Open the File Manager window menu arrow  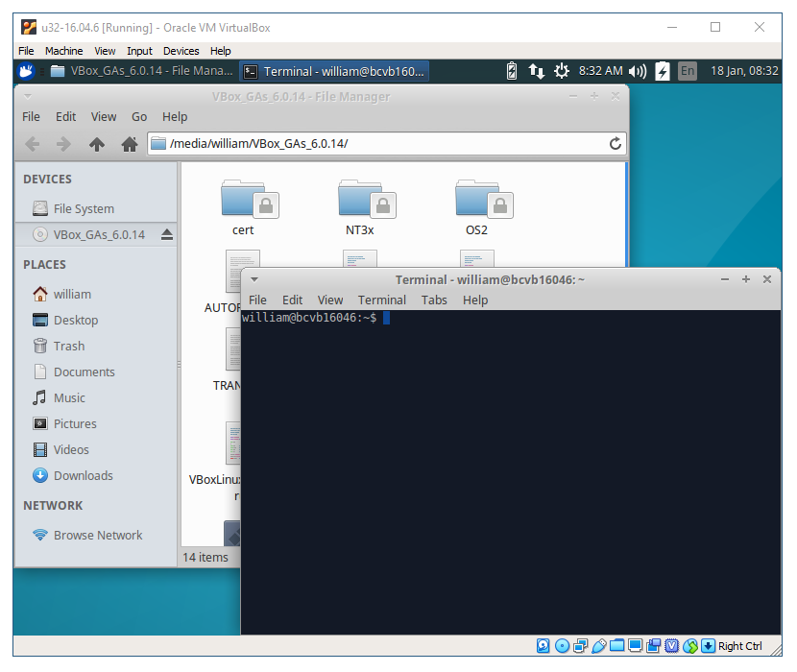(28, 96)
